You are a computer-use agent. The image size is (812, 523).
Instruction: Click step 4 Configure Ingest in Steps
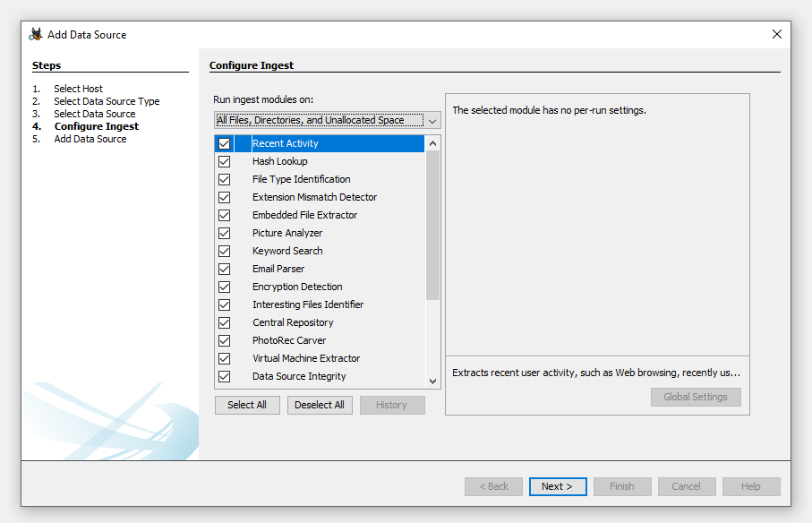pos(97,126)
